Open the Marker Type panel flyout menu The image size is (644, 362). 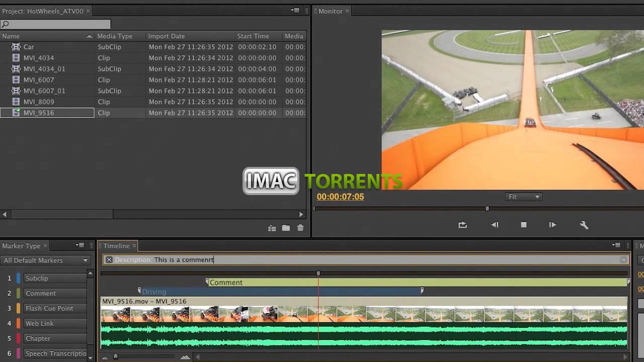[80, 245]
